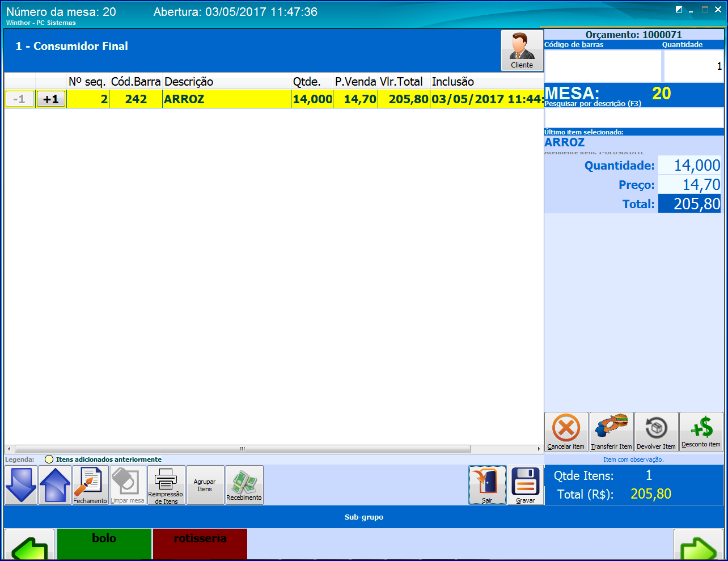Click the Orçamento: 1000071 label
This screenshot has width=728, height=561.
(x=634, y=35)
